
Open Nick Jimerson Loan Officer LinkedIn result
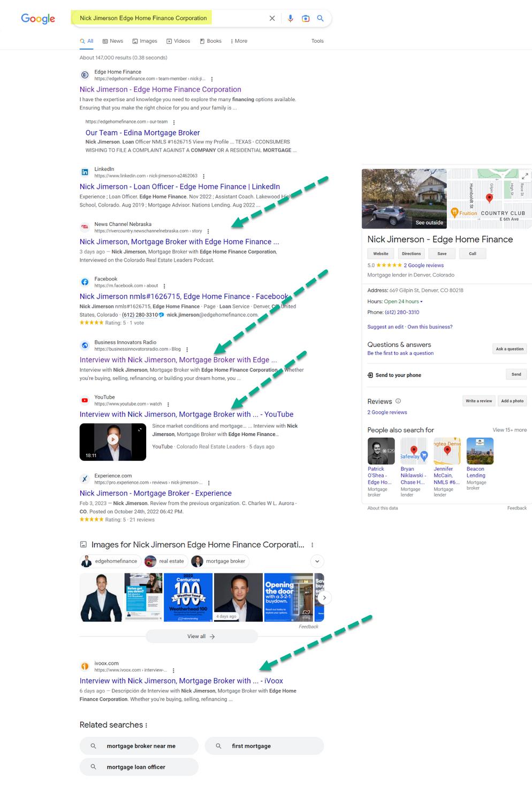180,187
